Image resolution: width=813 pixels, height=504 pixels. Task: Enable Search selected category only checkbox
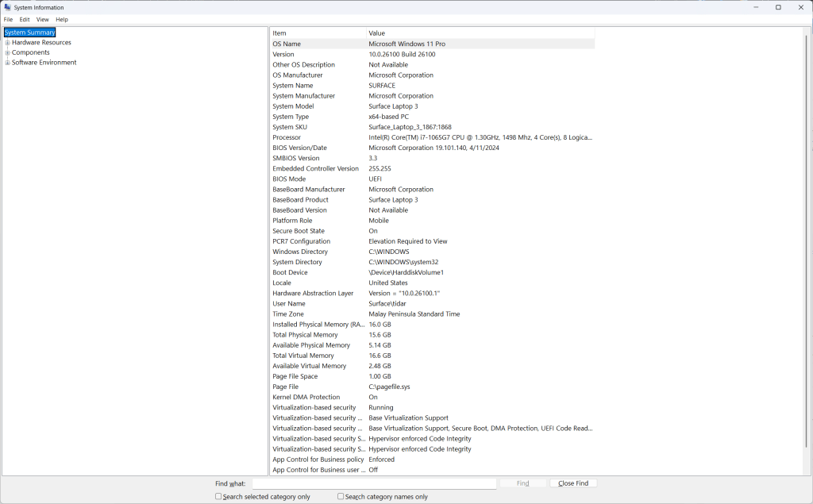point(218,496)
